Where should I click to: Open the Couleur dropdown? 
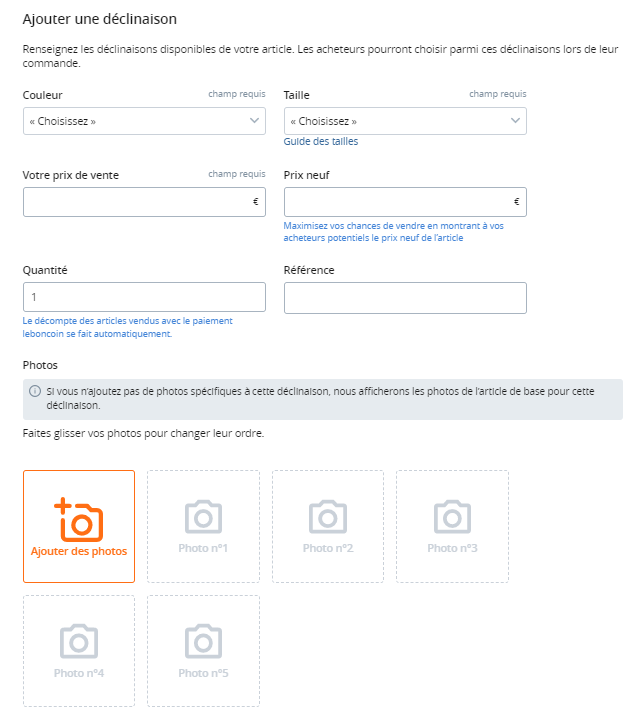(144, 121)
